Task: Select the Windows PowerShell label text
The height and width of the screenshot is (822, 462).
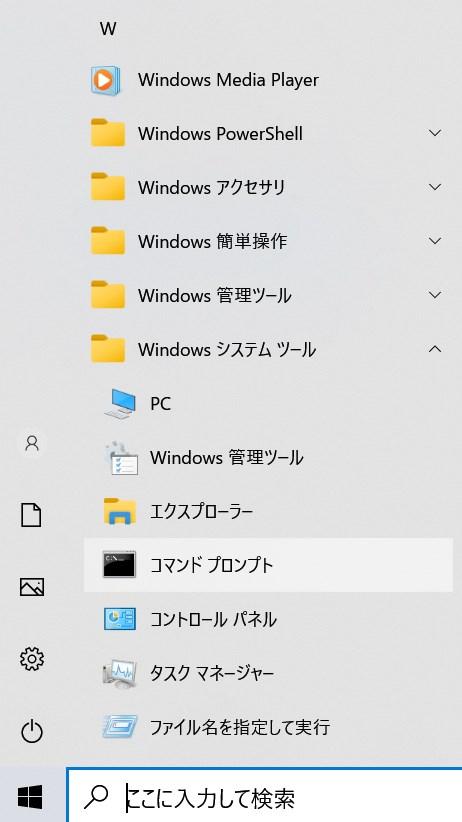Action: tap(220, 134)
